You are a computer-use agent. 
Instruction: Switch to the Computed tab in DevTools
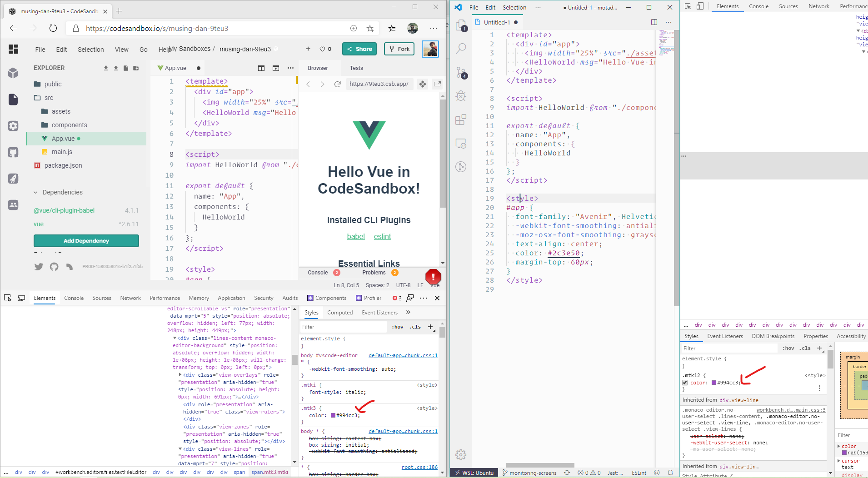click(340, 313)
